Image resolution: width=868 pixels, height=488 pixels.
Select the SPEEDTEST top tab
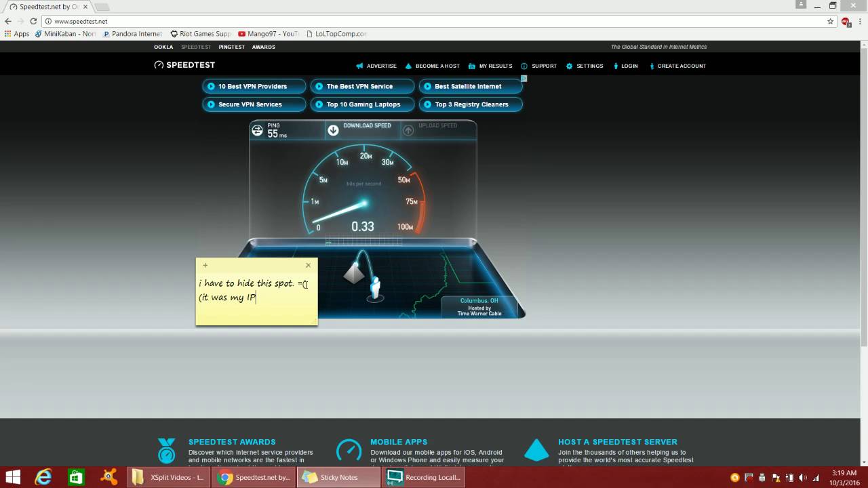(196, 47)
